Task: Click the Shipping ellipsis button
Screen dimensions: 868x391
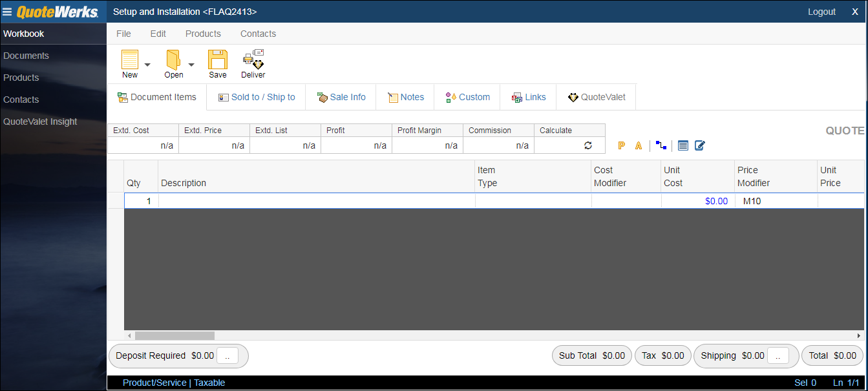Action: click(x=778, y=356)
